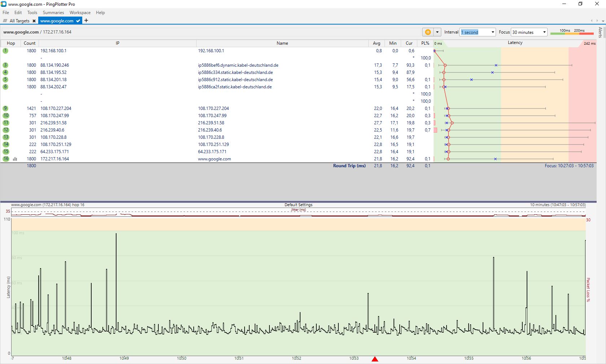606x364 pixels.
Task: Open the File menu
Action: coord(6,13)
